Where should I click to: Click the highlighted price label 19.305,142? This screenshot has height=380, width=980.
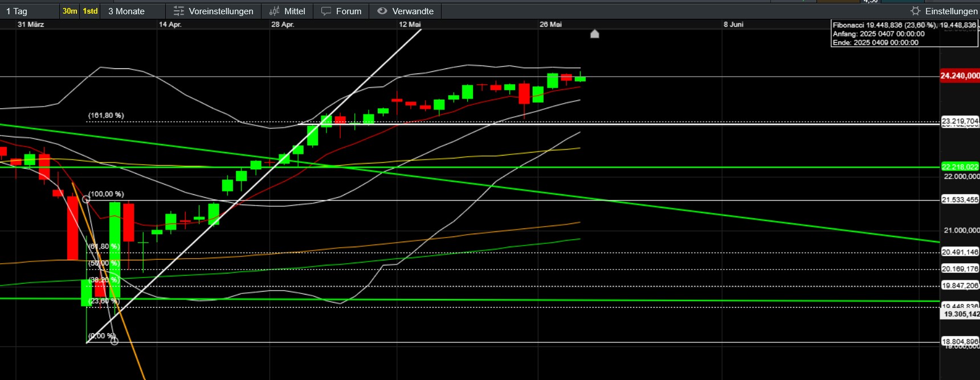click(961, 314)
